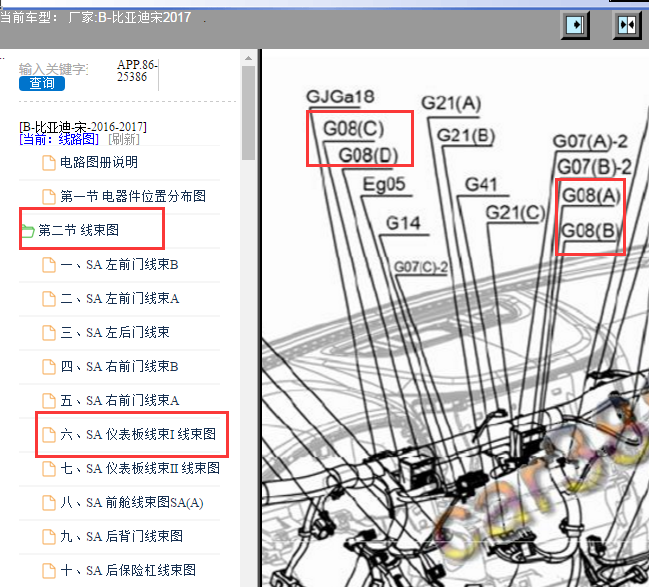Open 第一节 电器件位置分布图
This screenshot has width=649, height=587.
[133, 196]
